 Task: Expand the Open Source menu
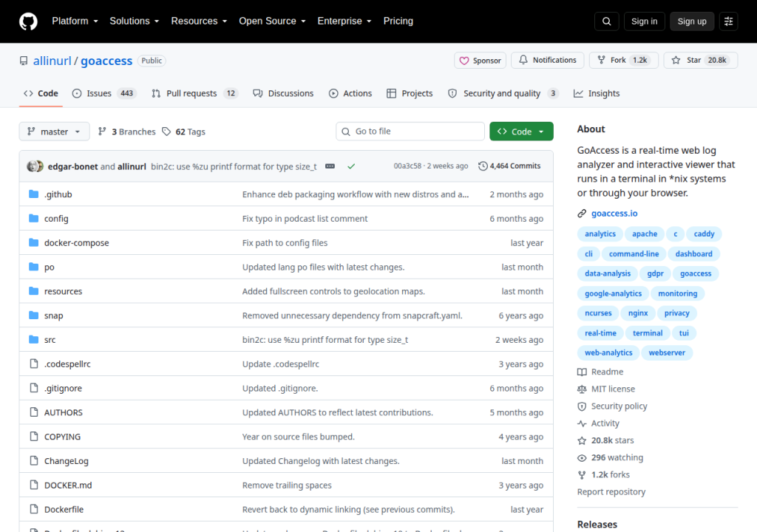[x=272, y=21]
